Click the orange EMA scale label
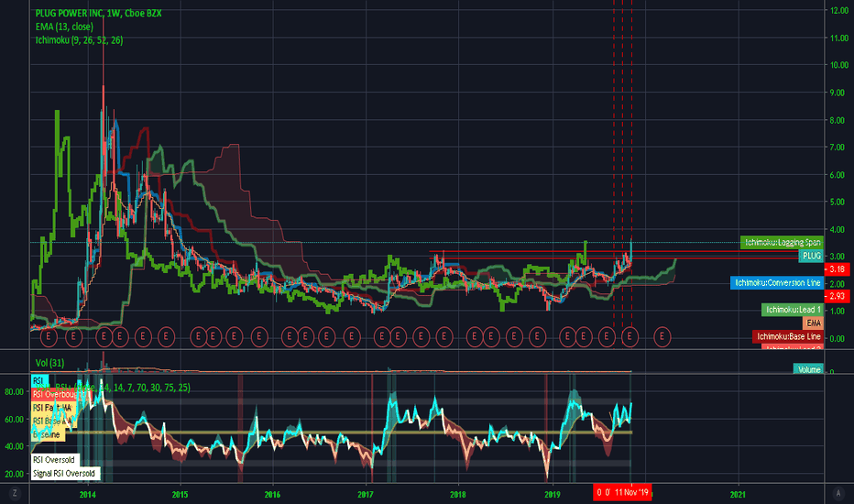Viewport: 854px width, 504px height. point(813,323)
